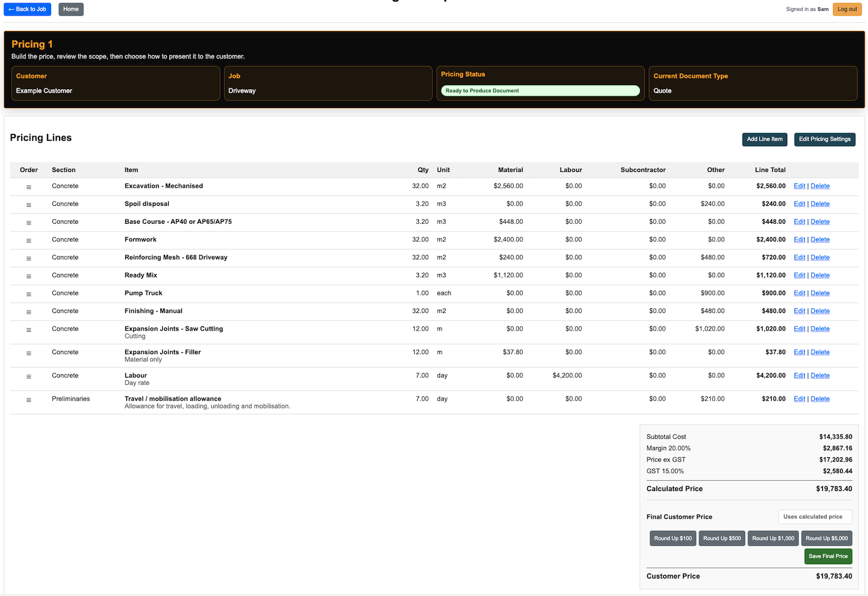Screen dimensions: 868x596
Task: Click the Final Customer Price input field
Action: point(815,517)
